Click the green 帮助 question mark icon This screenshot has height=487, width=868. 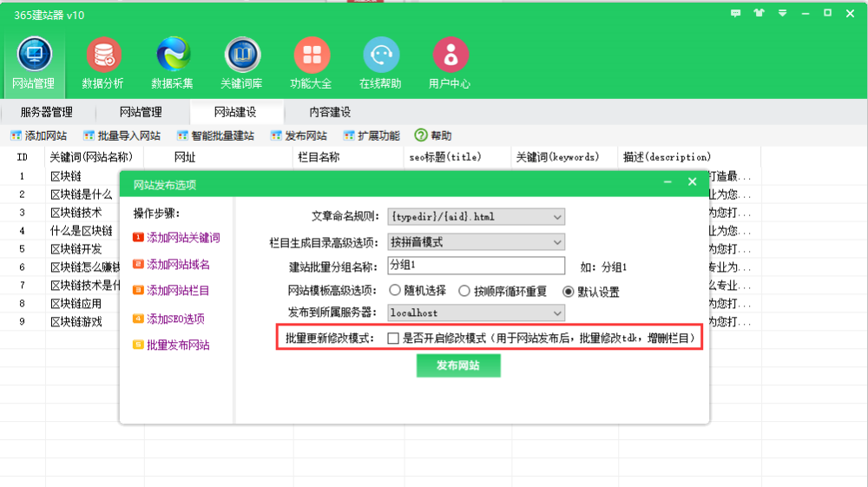[x=421, y=135]
